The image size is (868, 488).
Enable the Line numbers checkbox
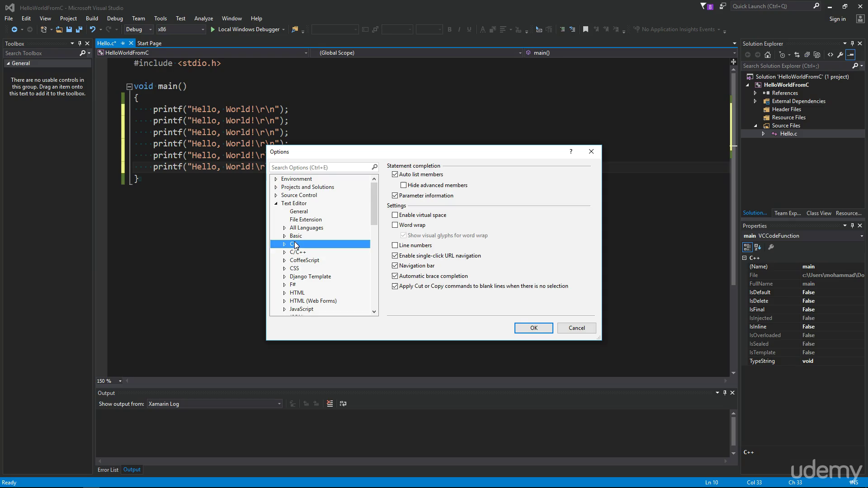[395, 245]
